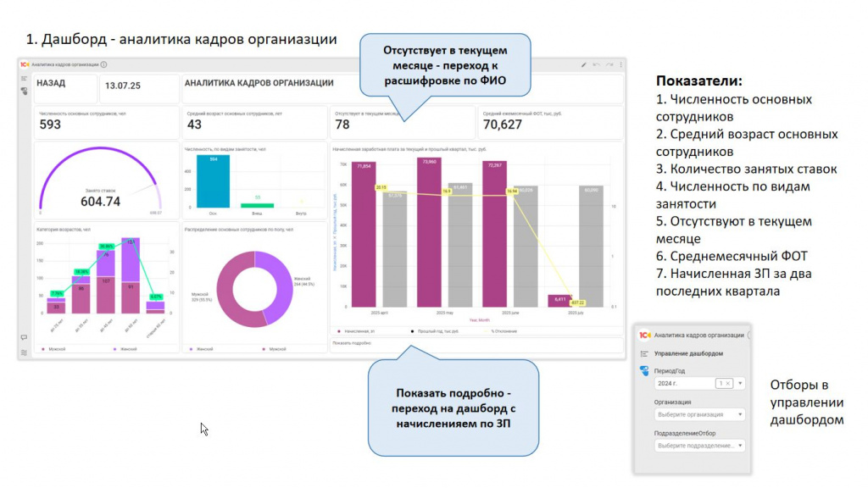Toggle Женский legend in age category chart
This screenshot has height=488, width=868.
tap(125, 349)
